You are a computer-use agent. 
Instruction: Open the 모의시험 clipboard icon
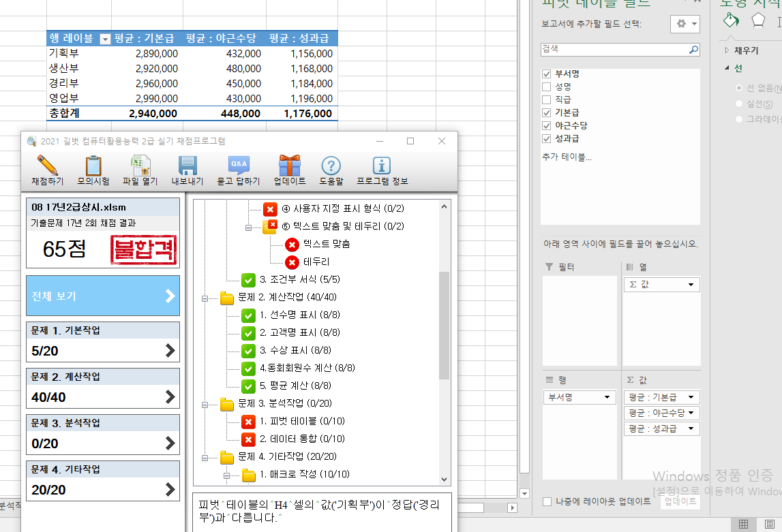(x=93, y=166)
